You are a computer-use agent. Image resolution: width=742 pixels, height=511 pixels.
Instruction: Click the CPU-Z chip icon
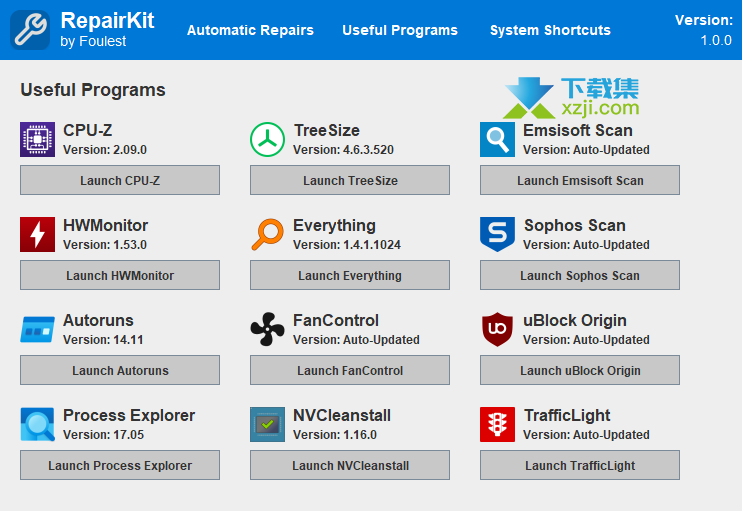pos(37,139)
